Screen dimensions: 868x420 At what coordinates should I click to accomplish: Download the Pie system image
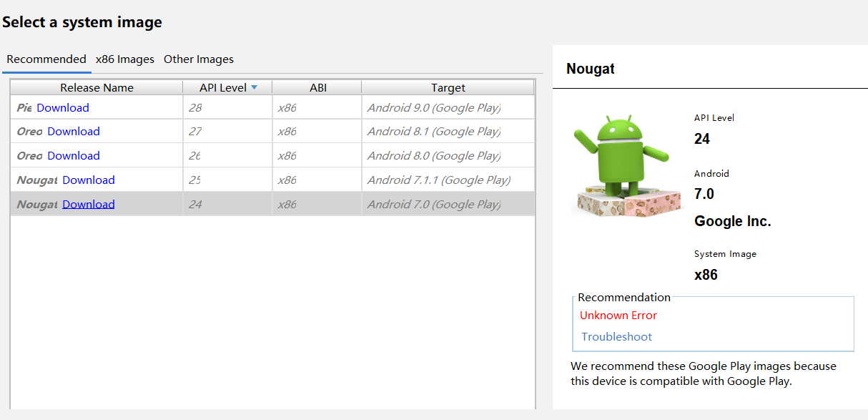[62, 107]
